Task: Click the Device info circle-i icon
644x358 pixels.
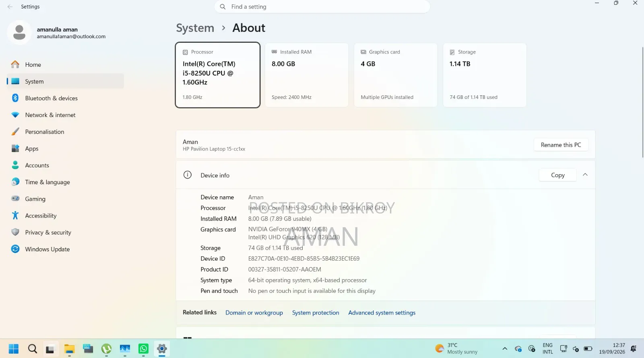Action: pyautogui.click(x=188, y=175)
